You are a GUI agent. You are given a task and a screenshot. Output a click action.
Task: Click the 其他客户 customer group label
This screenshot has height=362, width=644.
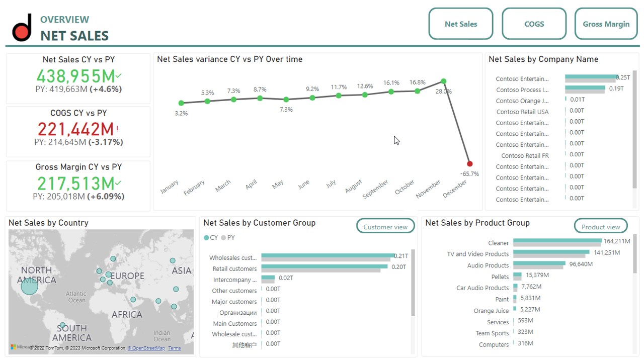click(x=245, y=345)
